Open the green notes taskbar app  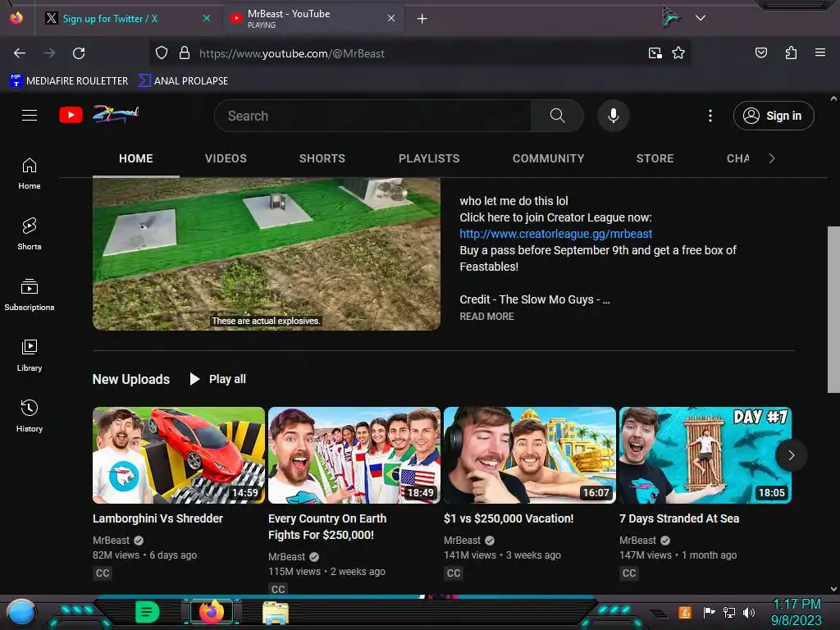(147, 612)
